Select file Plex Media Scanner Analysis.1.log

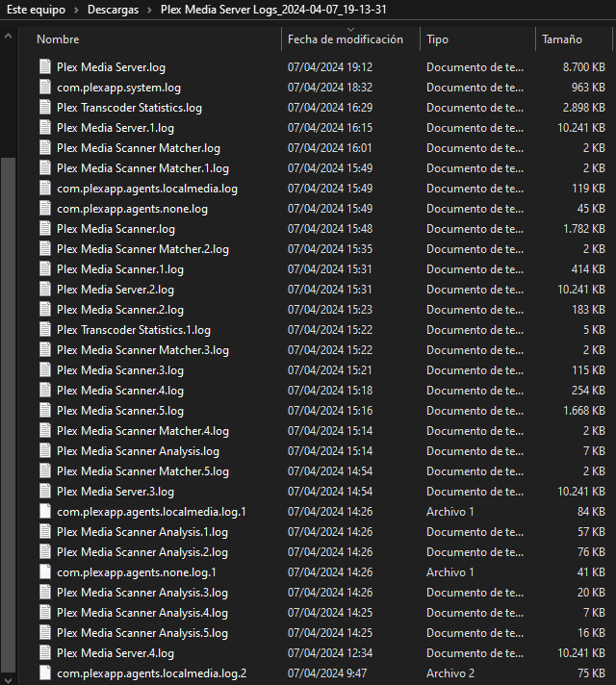pyautogui.click(x=142, y=532)
